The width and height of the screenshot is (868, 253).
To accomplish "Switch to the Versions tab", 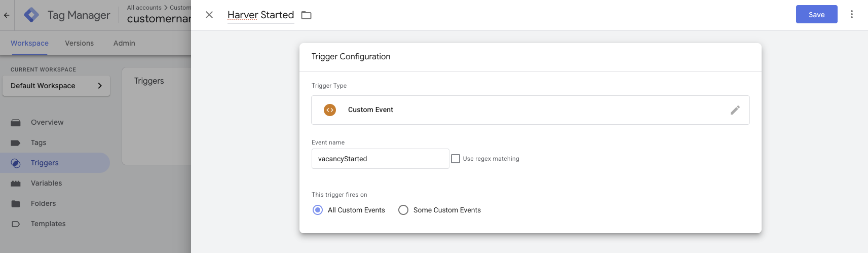I will [x=79, y=43].
